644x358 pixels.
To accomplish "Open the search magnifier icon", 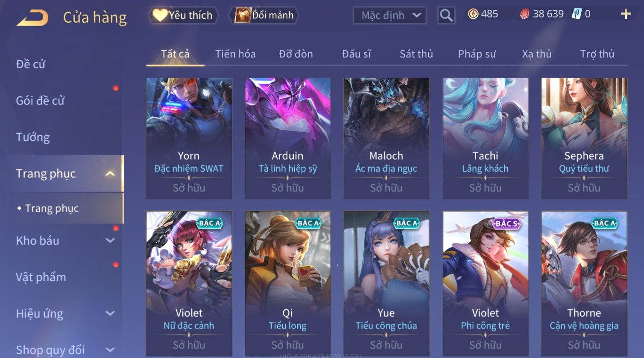I will [446, 15].
